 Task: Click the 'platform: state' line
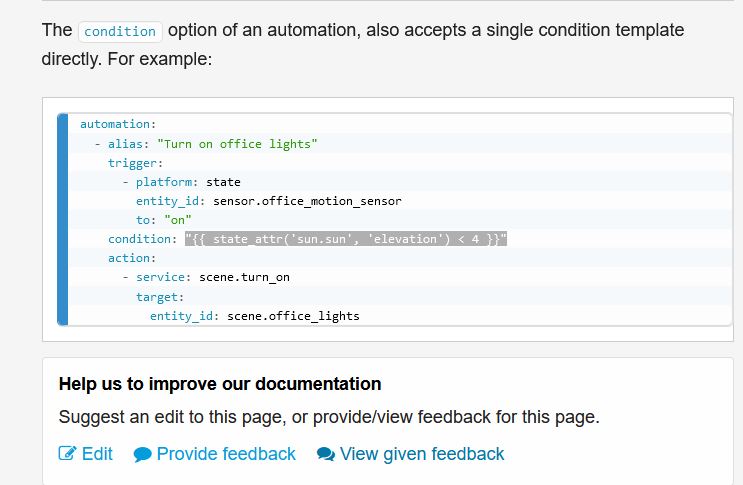188,182
